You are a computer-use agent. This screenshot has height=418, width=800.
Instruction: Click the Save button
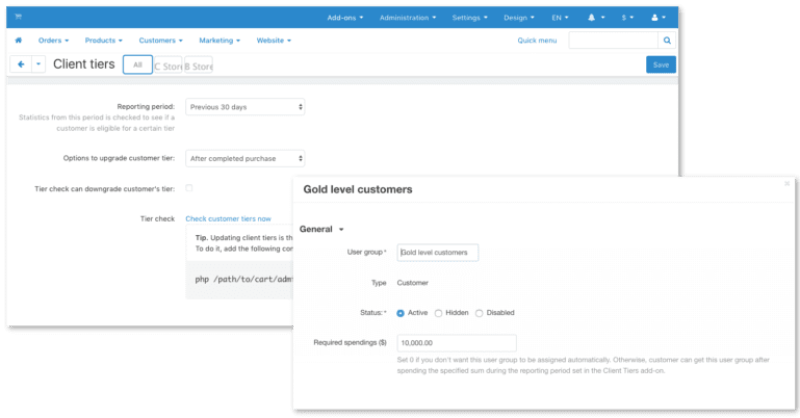[660, 64]
